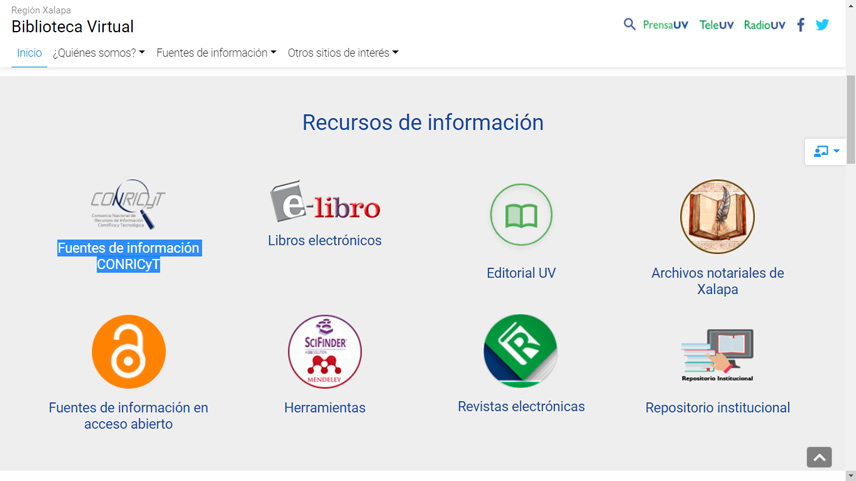
Task: Click the SciFinder Mendeley tools icon
Action: coord(325,352)
